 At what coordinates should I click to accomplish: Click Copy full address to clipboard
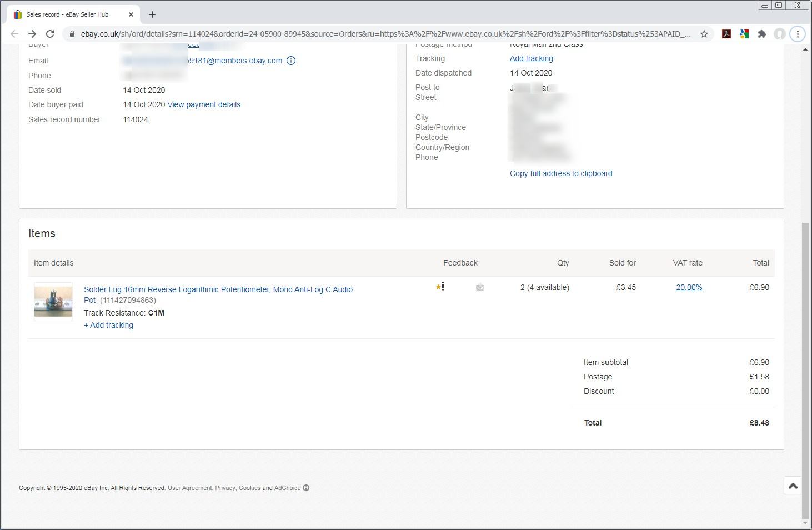pos(560,173)
